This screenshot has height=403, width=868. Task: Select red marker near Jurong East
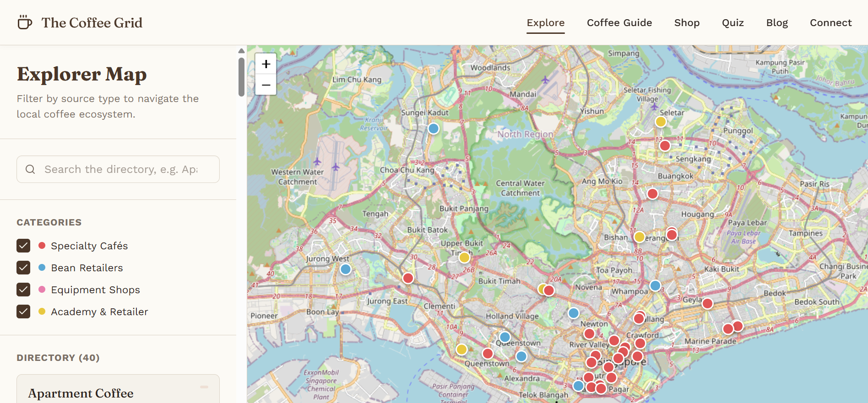(408, 278)
